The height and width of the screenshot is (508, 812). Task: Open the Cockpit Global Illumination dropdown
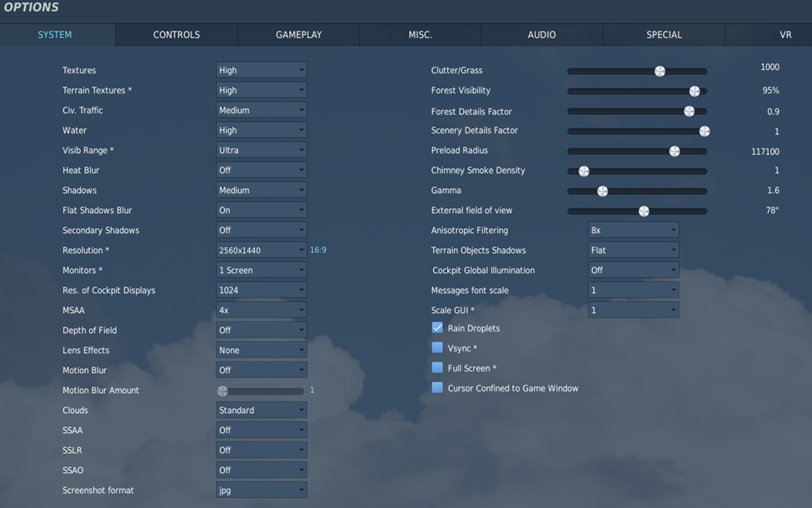(633, 270)
